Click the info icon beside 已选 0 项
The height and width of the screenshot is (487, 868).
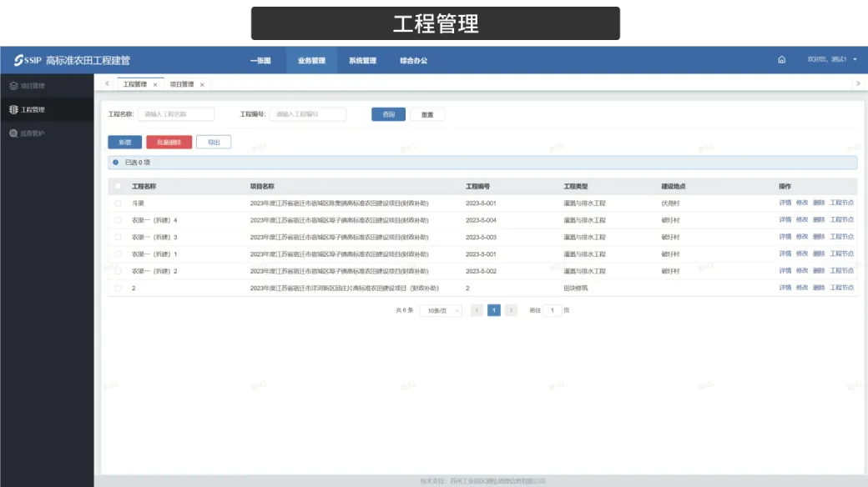tap(116, 162)
